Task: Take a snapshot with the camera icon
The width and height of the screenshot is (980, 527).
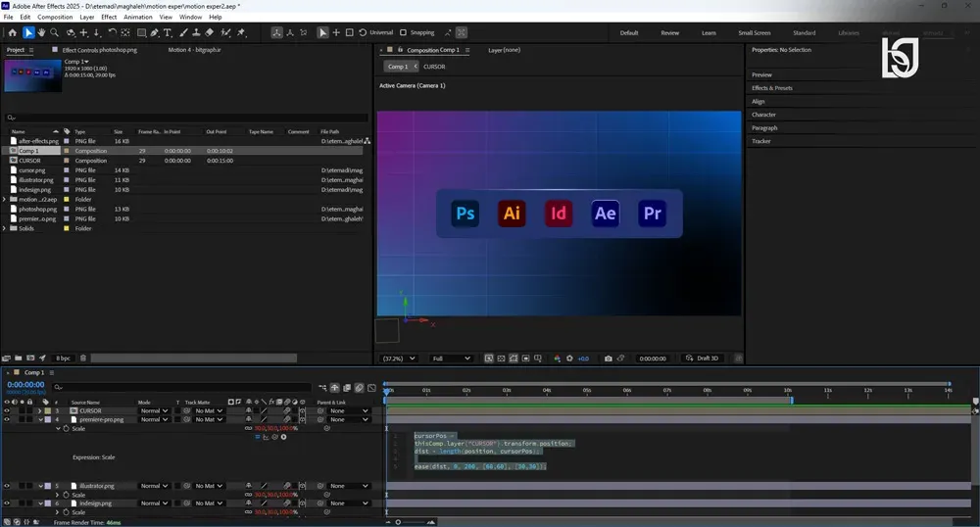Action: 609,359
